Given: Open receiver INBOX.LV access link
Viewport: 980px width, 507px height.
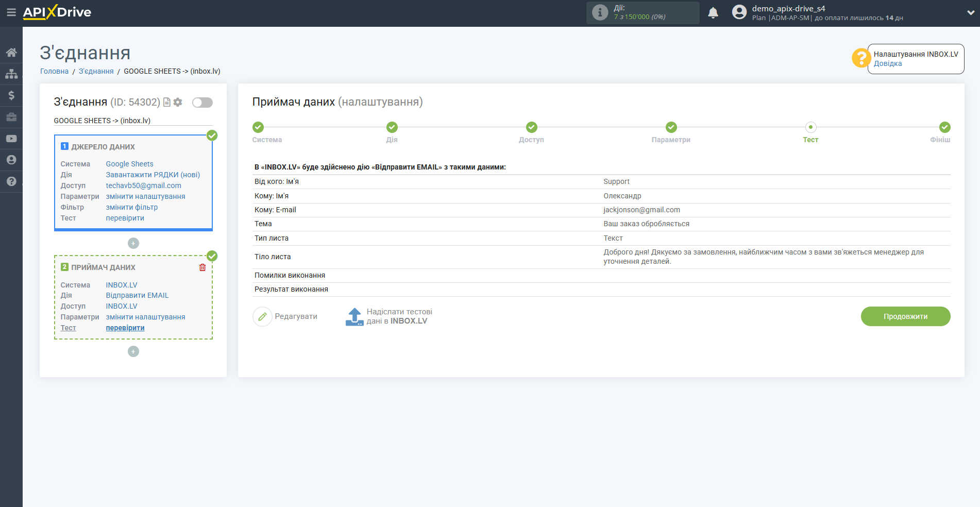Looking at the screenshot, I should coord(122,306).
